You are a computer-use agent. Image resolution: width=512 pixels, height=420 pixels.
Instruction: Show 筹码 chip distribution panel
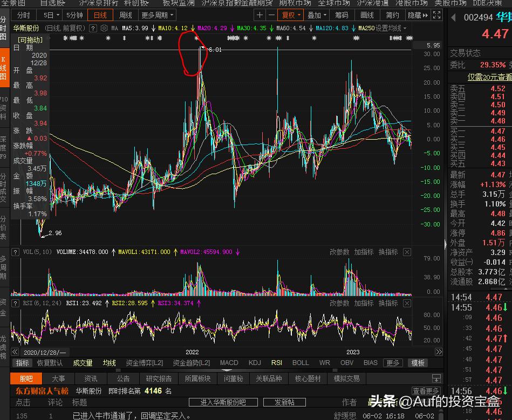point(343,15)
